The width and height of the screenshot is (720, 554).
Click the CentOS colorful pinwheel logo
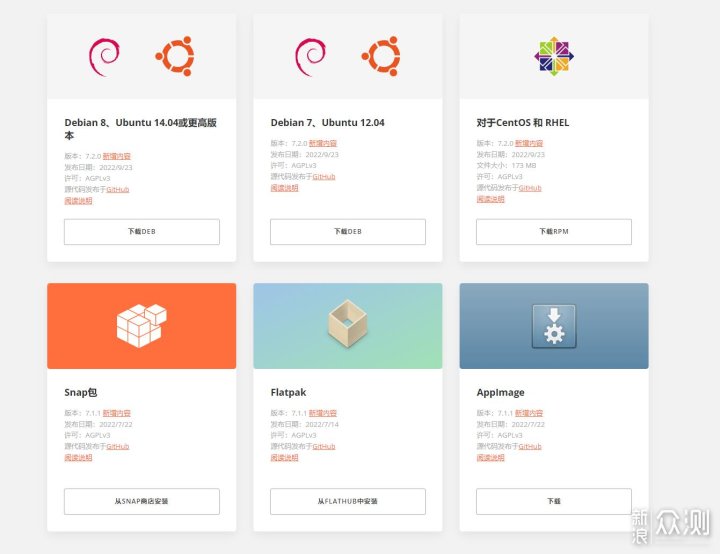pos(554,56)
